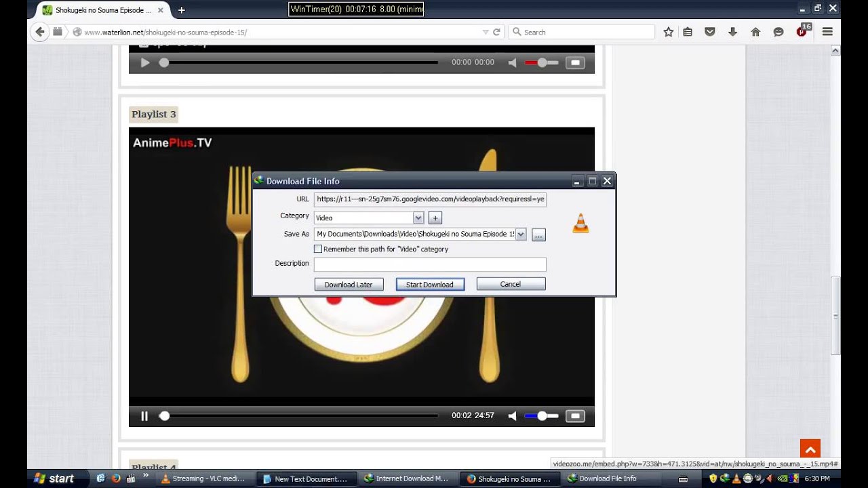The width and height of the screenshot is (868, 488).
Task: Click the IDM tray icon
Action: point(724,479)
